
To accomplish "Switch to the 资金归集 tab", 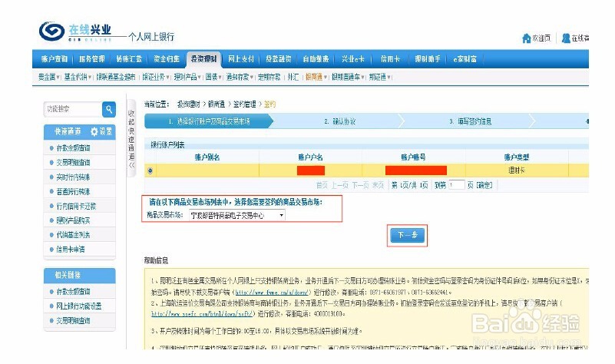I will 167,59.
